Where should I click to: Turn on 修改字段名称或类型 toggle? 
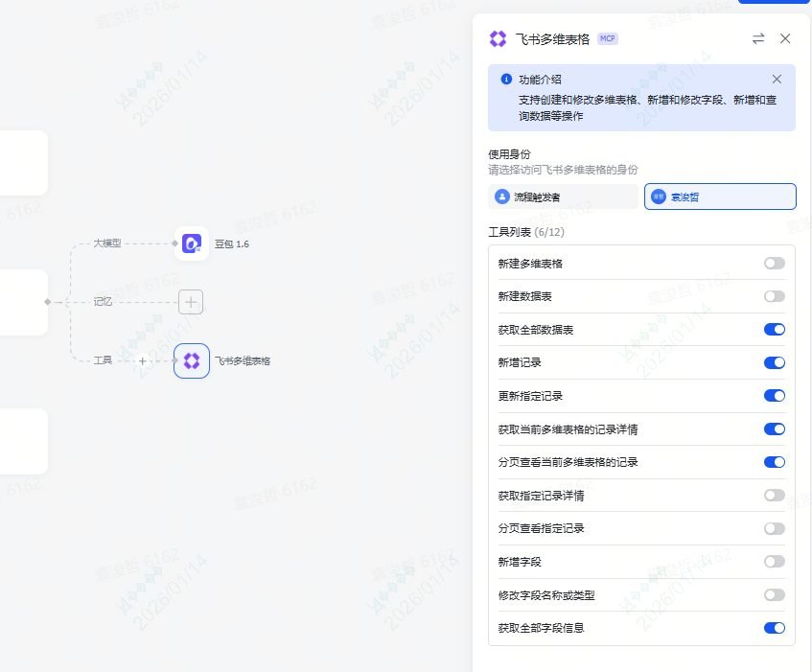[x=775, y=595]
